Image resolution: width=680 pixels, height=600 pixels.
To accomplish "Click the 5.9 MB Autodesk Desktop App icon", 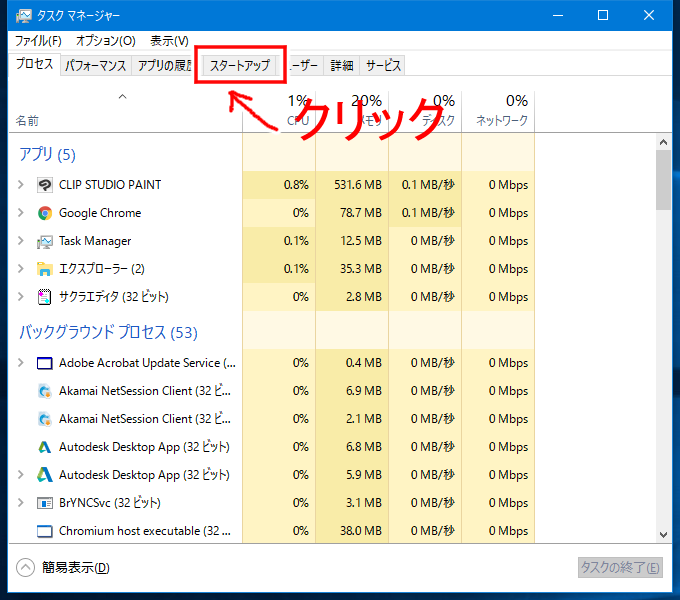I will click(44, 475).
